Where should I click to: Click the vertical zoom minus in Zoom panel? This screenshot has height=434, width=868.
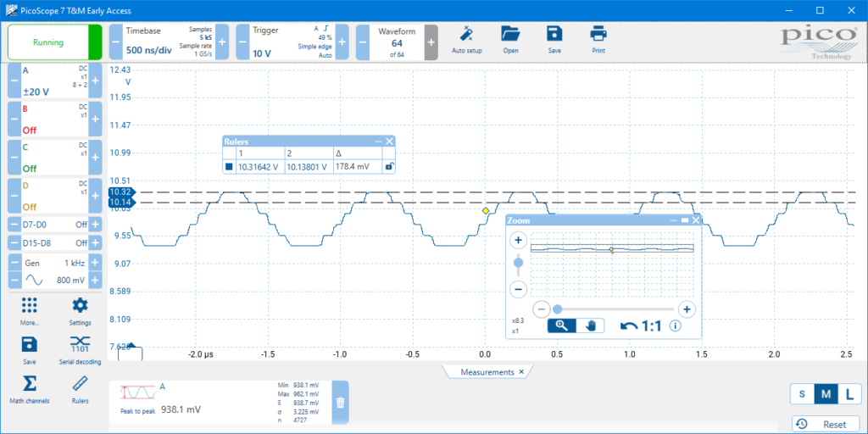pyautogui.click(x=519, y=289)
